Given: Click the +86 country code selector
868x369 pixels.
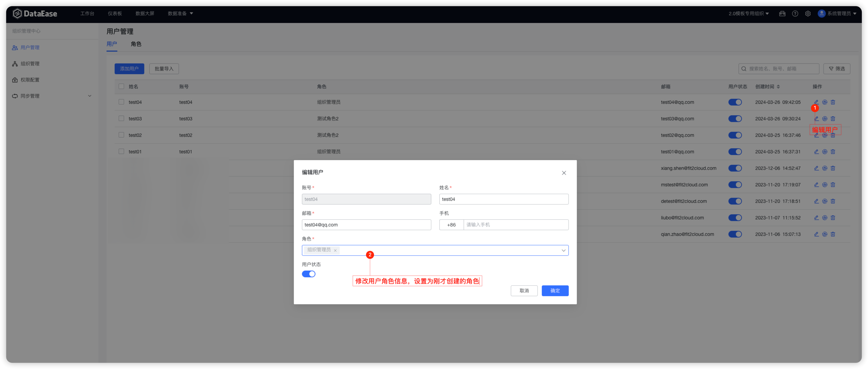Looking at the screenshot, I should (x=451, y=225).
